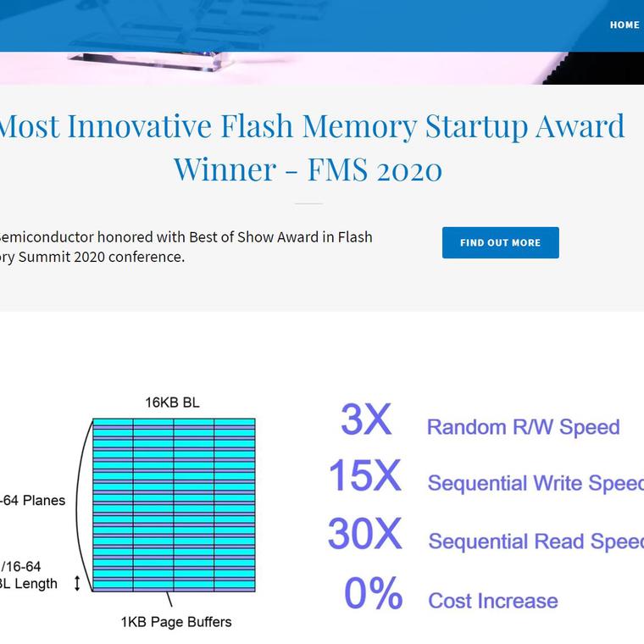Click the 0% figure
The height and width of the screenshot is (644, 644).
pyautogui.click(x=374, y=593)
